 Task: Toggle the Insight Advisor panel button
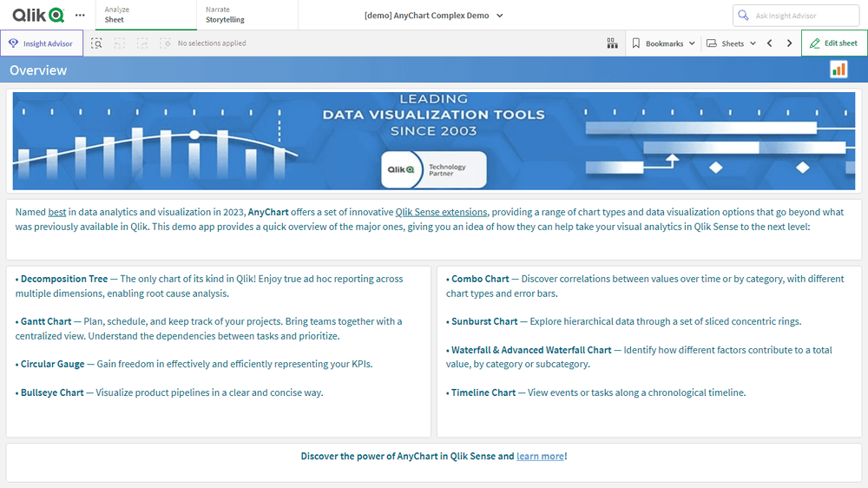point(42,43)
